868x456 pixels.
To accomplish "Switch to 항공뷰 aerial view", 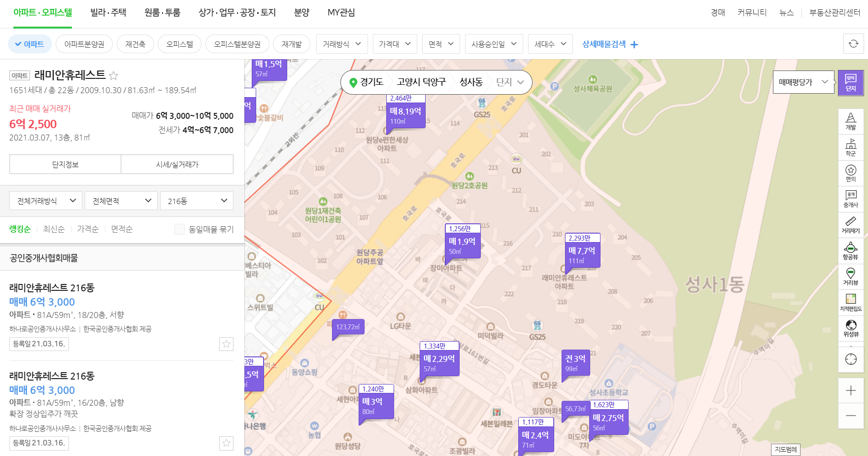I will click(851, 251).
